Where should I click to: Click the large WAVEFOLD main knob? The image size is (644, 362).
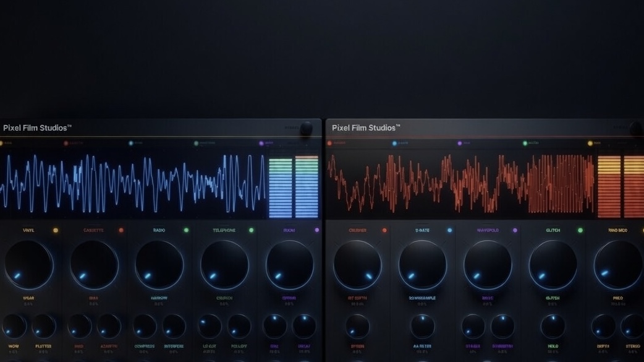pos(488,265)
